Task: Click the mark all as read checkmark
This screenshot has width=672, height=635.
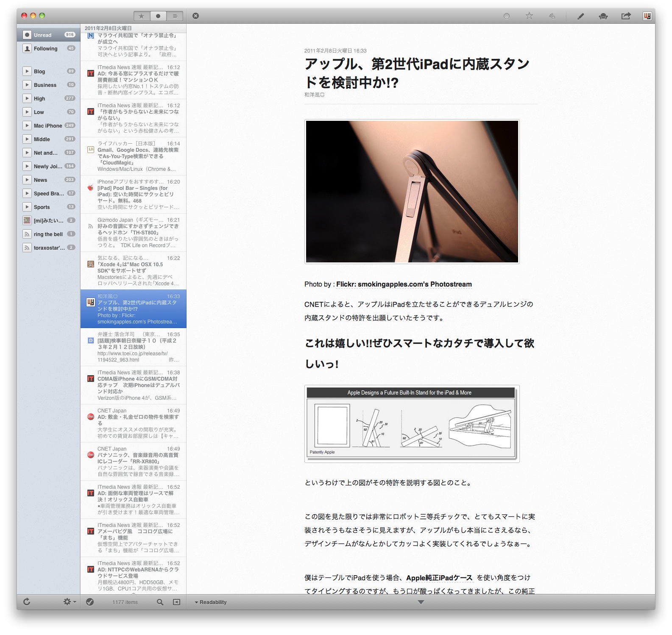Action: click(x=90, y=602)
